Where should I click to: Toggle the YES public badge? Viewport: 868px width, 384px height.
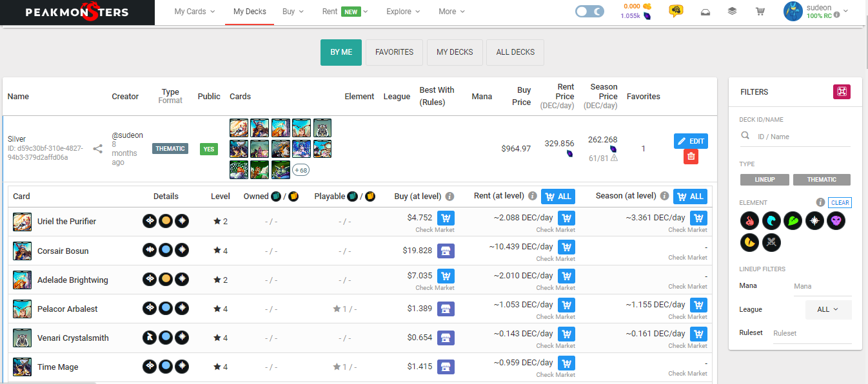coord(208,149)
